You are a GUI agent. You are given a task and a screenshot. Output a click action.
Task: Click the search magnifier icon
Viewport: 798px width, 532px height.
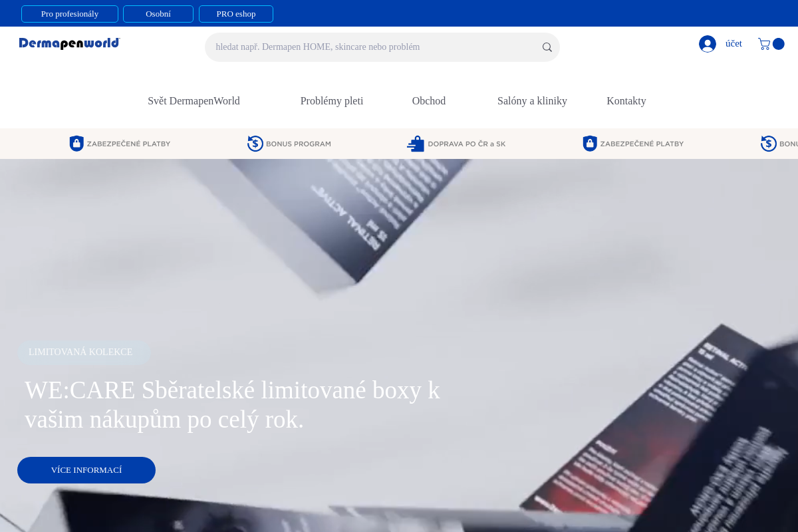coord(547,47)
